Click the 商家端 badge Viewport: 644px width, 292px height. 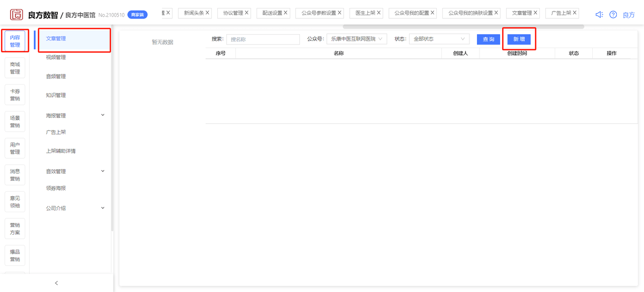tap(137, 15)
